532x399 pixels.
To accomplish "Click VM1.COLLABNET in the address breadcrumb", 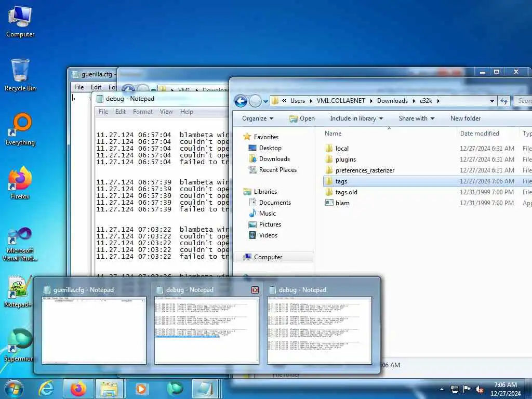I will pos(341,101).
